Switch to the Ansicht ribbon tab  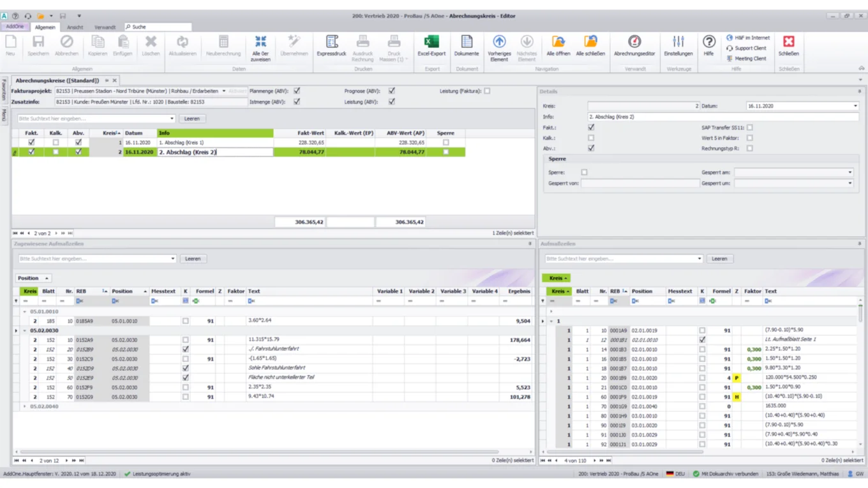tap(76, 27)
